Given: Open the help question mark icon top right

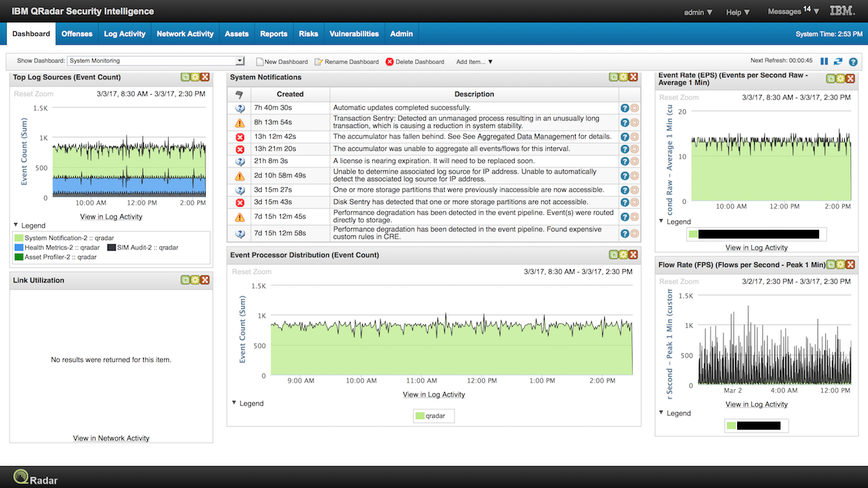Looking at the screenshot, I should [853, 62].
